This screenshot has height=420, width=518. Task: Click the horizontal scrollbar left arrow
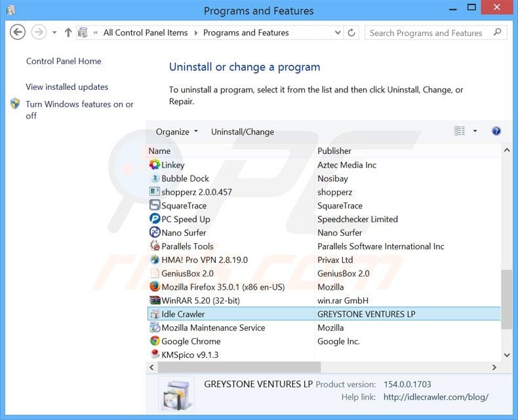pos(151,367)
